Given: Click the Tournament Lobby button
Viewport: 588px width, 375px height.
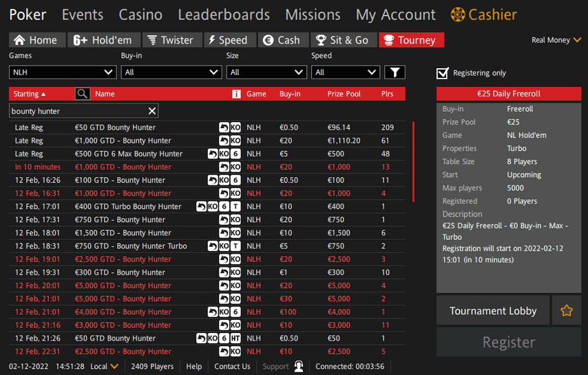Looking at the screenshot, I should (x=493, y=311).
